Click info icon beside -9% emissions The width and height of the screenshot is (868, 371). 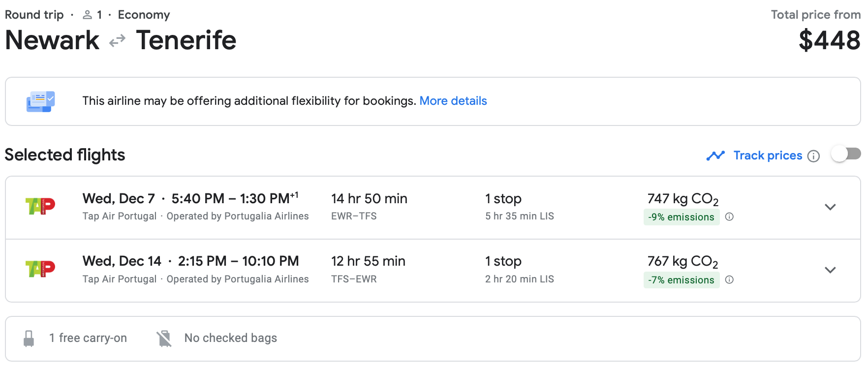pos(730,217)
